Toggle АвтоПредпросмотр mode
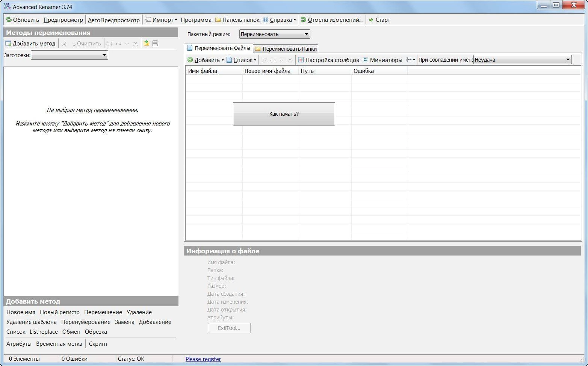 pos(113,20)
